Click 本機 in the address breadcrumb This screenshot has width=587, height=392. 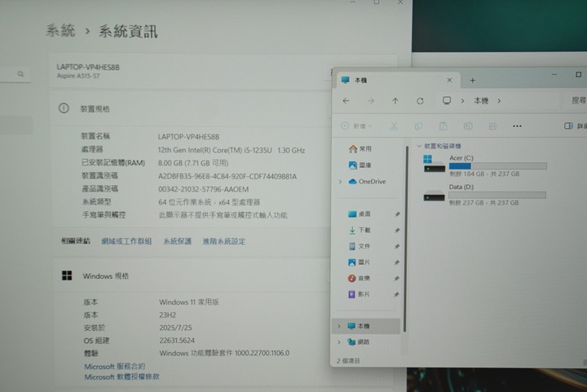[481, 101]
